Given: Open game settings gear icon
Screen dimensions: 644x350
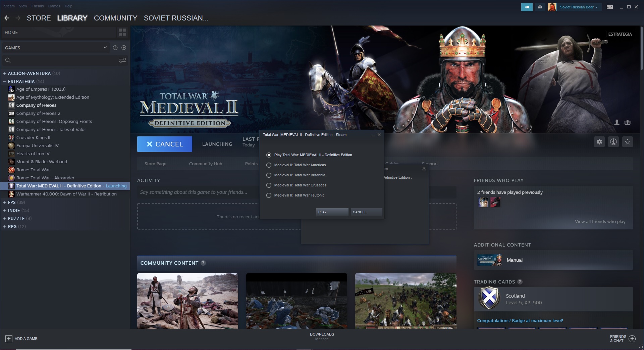Looking at the screenshot, I should [599, 142].
